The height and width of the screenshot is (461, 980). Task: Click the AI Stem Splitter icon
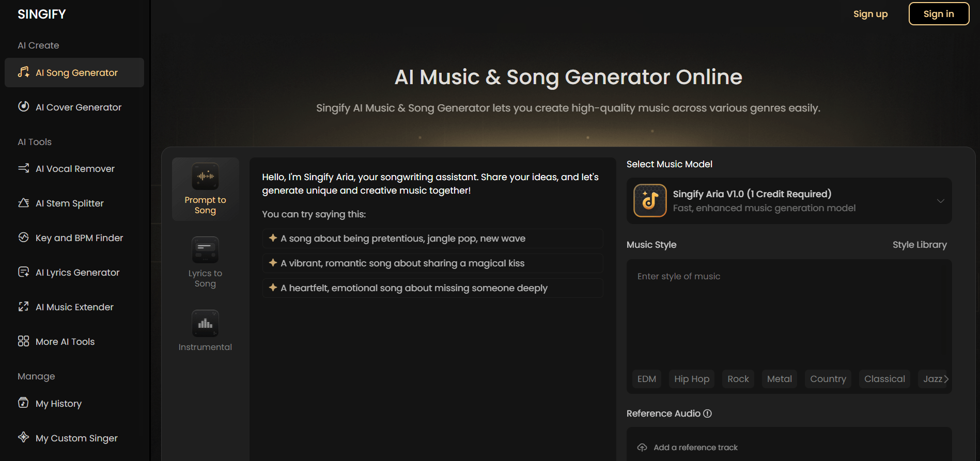click(x=23, y=203)
